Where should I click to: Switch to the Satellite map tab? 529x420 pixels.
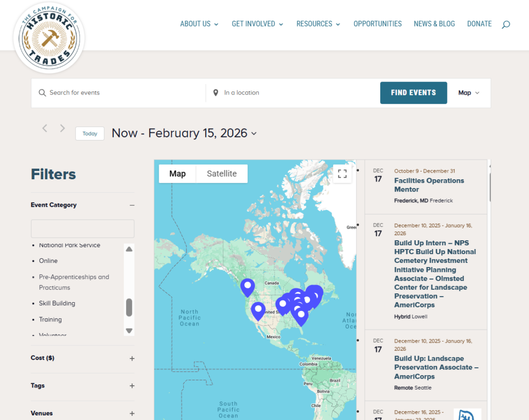point(222,174)
